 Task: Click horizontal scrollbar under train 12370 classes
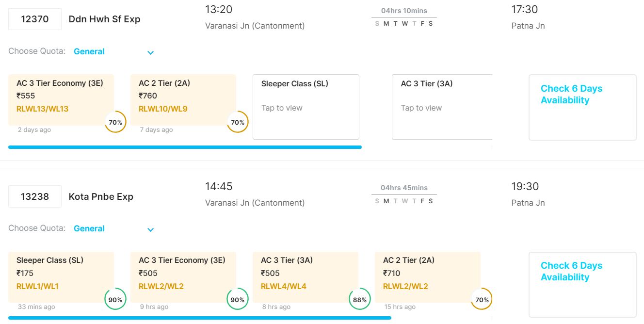185,147
